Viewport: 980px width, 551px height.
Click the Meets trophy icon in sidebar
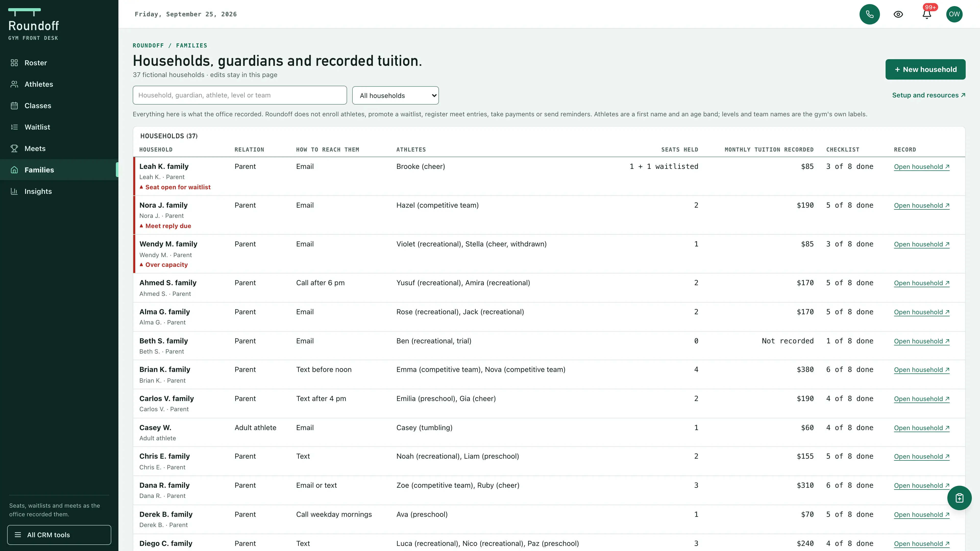coord(14,148)
